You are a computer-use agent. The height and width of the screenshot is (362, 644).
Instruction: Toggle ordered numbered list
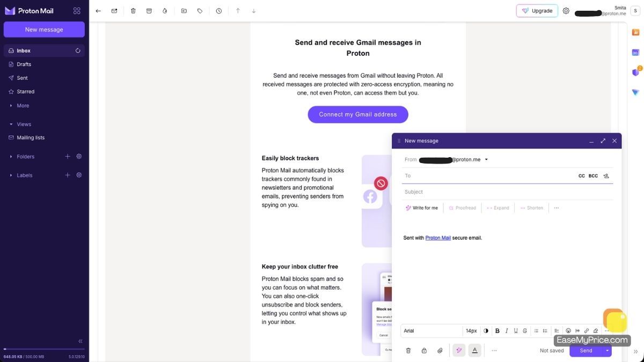coord(545,331)
